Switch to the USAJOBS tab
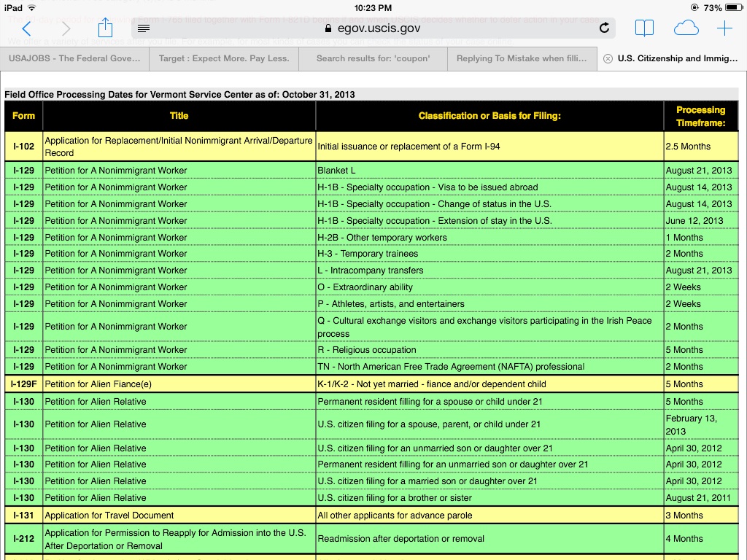Viewport: 747px width, 560px height. pos(75,58)
